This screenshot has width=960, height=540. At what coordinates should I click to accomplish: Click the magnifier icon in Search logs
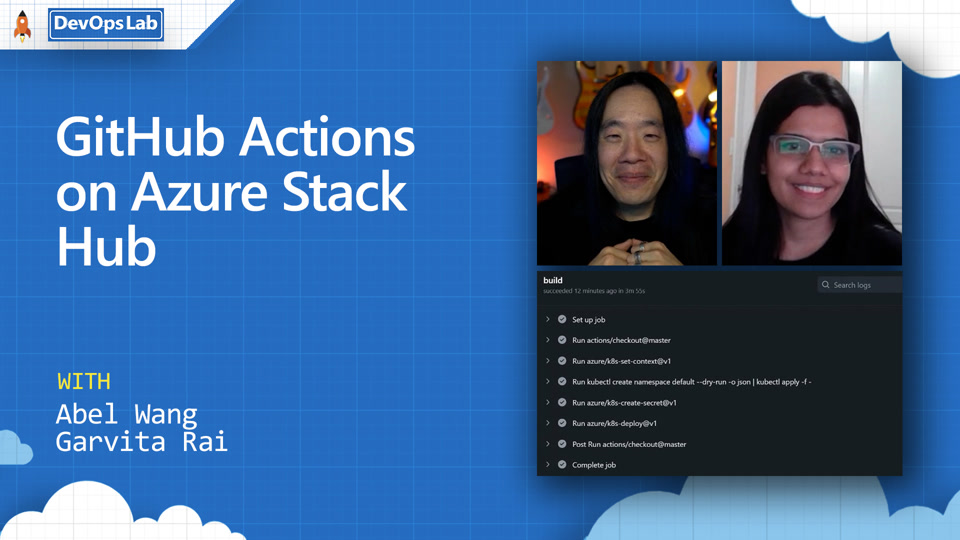tap(826, 285)
